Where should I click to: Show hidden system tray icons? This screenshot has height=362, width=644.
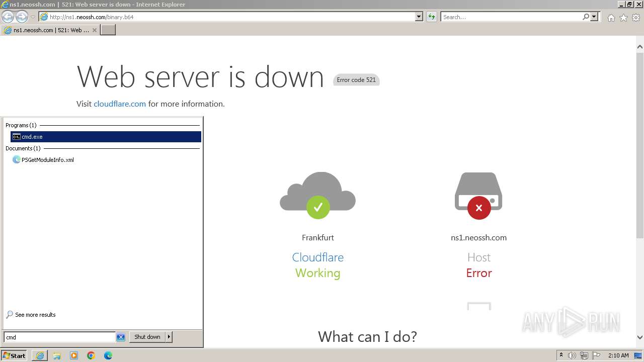[561, 355]
